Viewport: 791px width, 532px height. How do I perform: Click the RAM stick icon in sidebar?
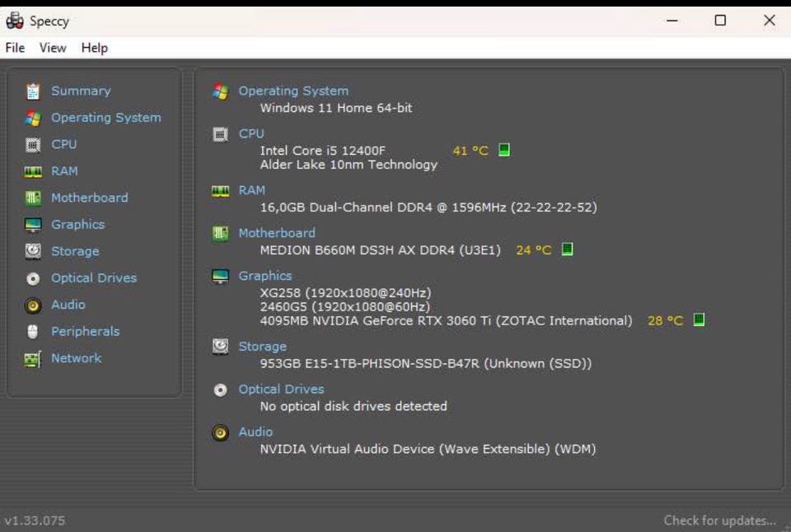coord(33,172)
